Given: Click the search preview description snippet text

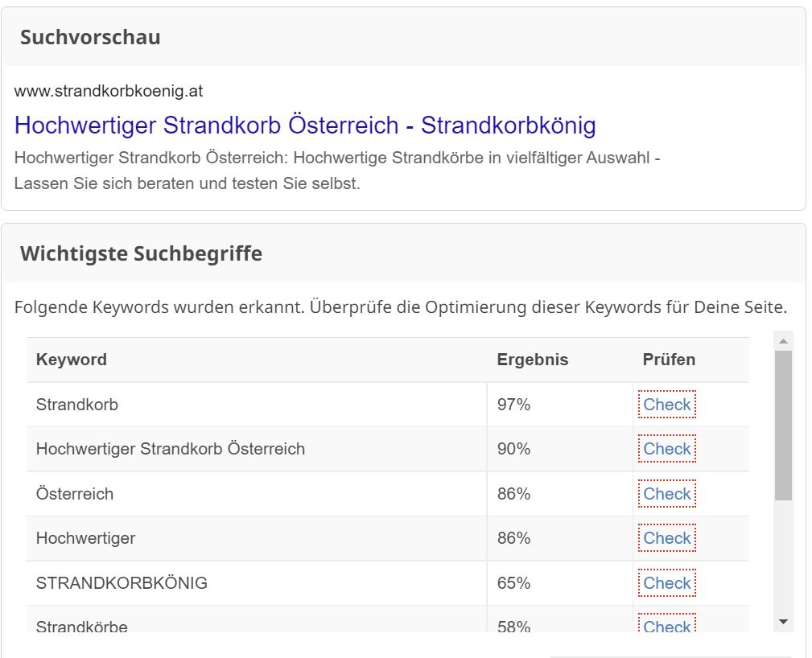Looking at the screenshot, I should (x=337, y=171).
